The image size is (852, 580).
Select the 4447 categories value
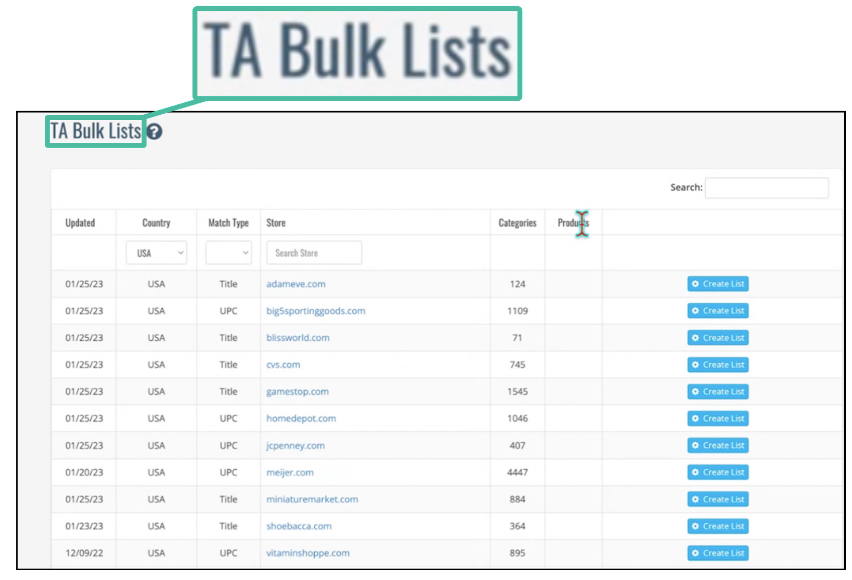coord(517,472)
